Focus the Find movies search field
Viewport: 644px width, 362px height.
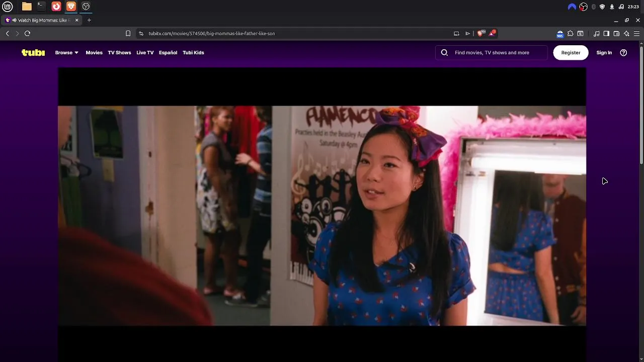pyautogui.click(x=492, y=53)
